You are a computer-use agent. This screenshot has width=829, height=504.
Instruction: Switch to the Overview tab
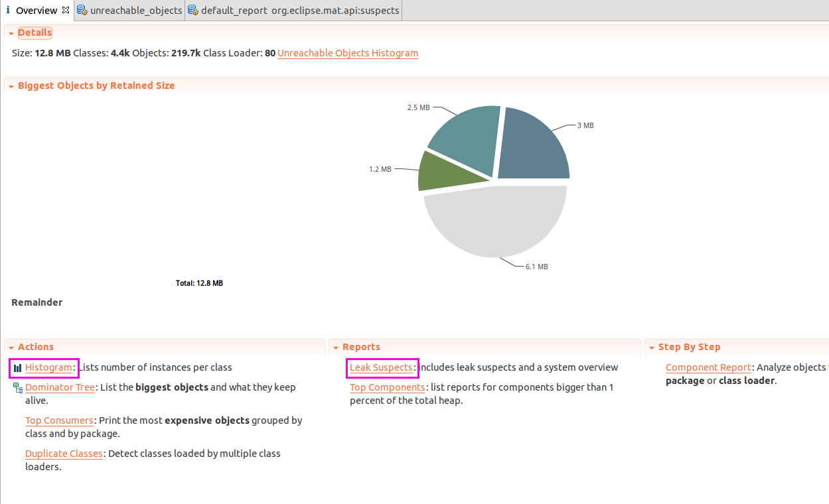pyautogui.click(x=37, y=11)
